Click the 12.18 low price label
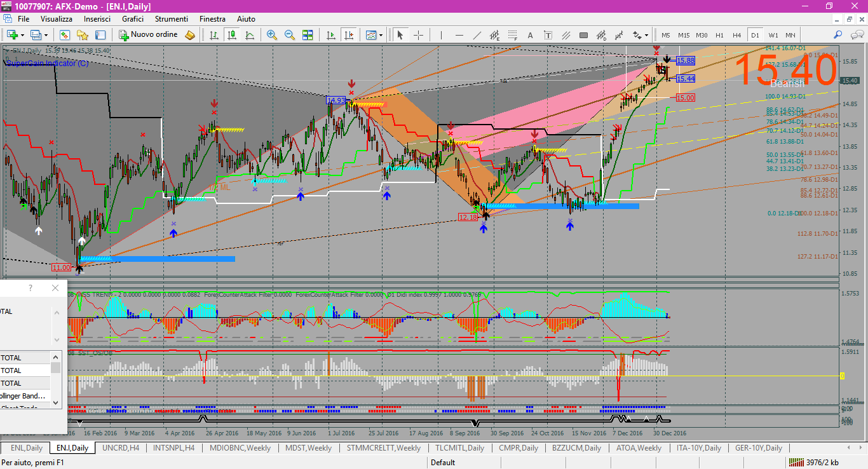868x469 pixels. click(x=467, y=217)
